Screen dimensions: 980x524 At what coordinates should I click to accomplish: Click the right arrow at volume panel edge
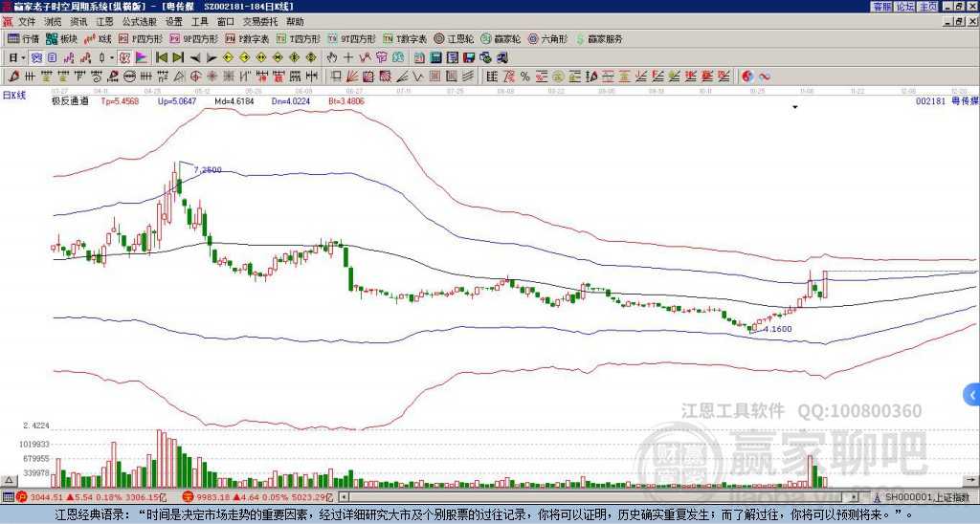[972, 480]
